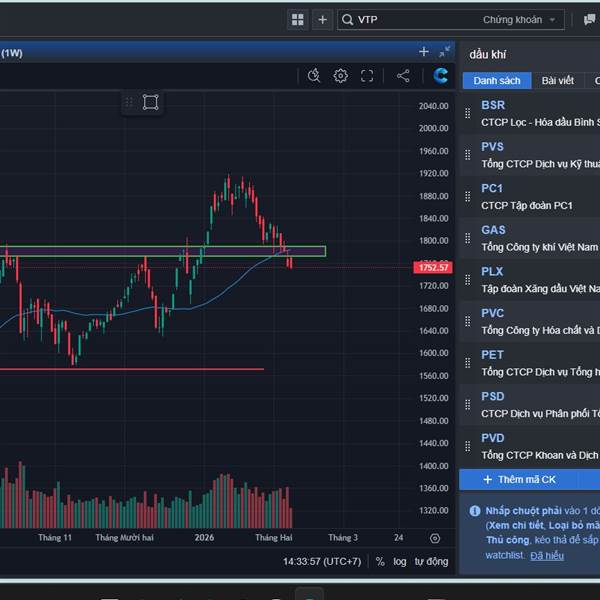Share the chart
The width and height of the screenshot is (600, 600).
pyautogui.click(x=403, y=75)
